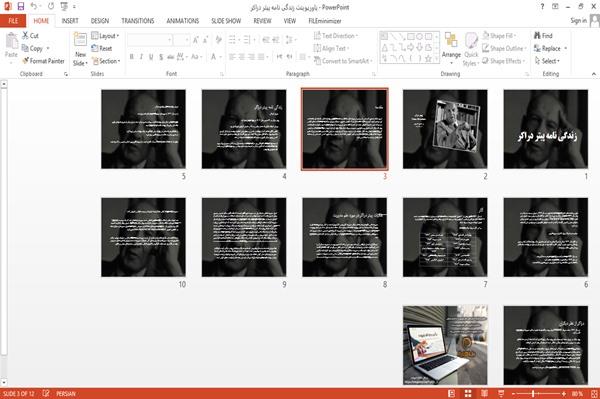
Task: Select the laptop image slide thumbnail
Action: (x=445, y=345)
